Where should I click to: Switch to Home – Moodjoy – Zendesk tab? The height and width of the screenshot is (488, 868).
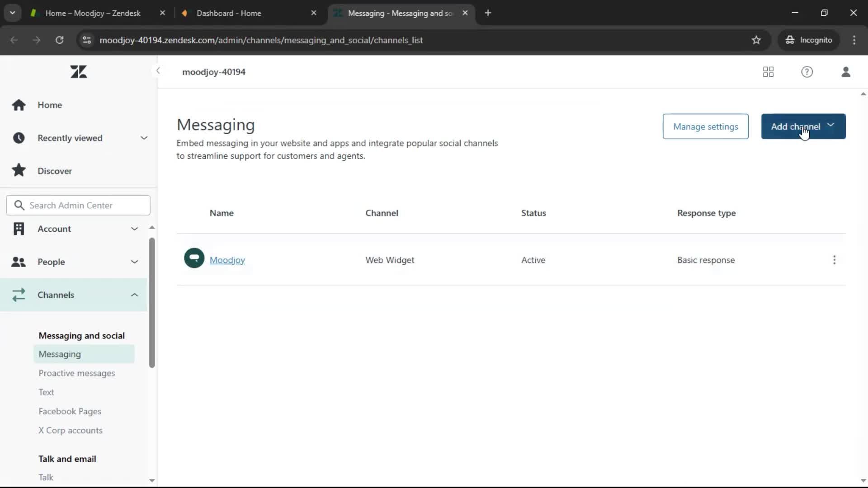pyautogui.click(x=93, y=13)
